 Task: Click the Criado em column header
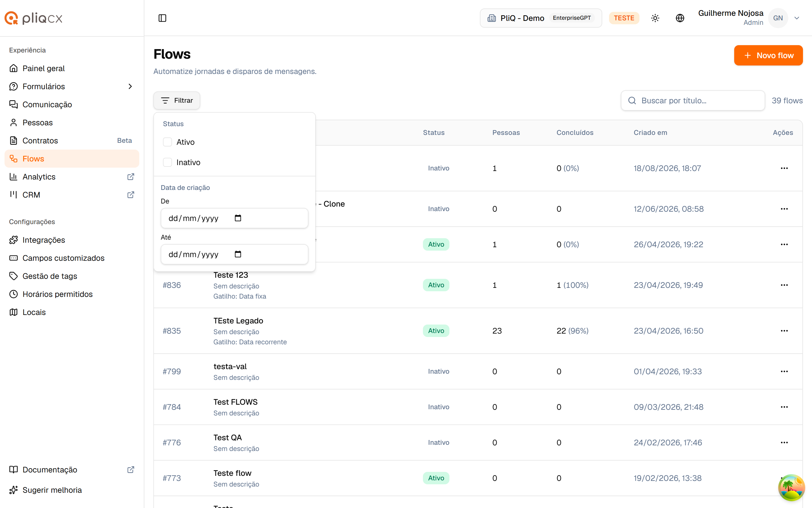(650, 133)
